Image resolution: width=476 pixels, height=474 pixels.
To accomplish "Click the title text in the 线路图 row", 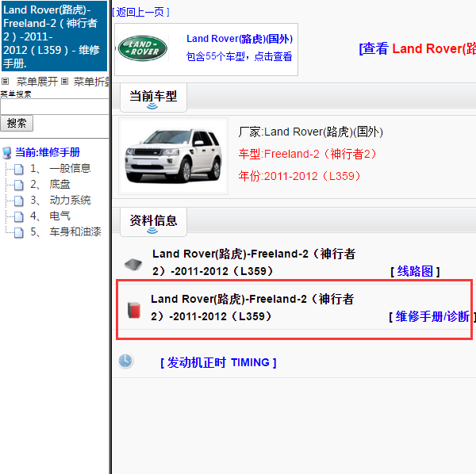I will (254, 262).
